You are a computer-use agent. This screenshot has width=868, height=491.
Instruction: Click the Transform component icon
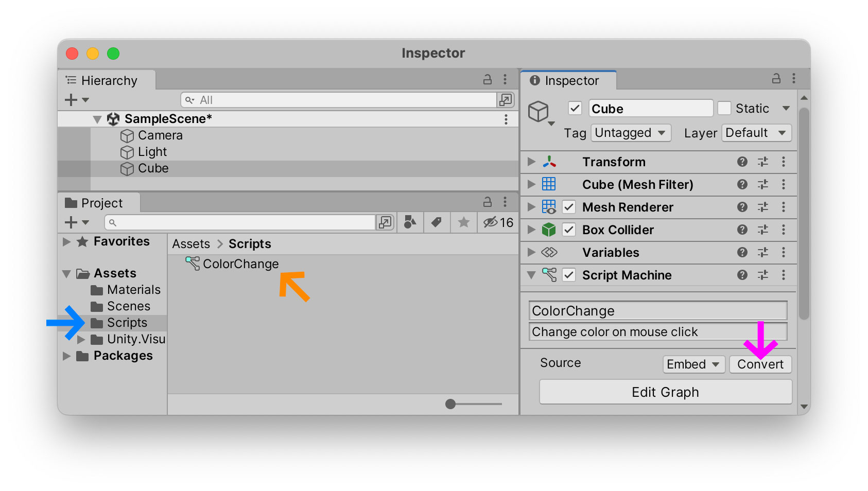tap(549, 162)
